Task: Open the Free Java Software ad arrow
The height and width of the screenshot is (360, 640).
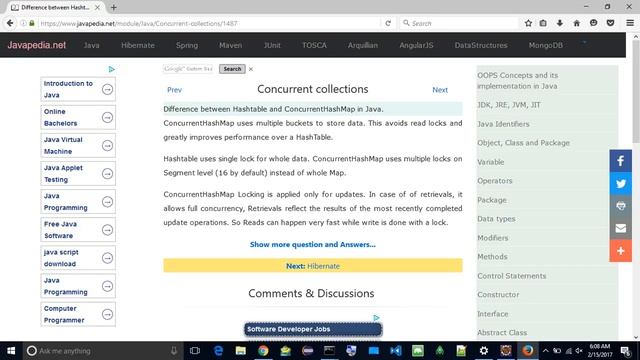Action: point(107,230)
